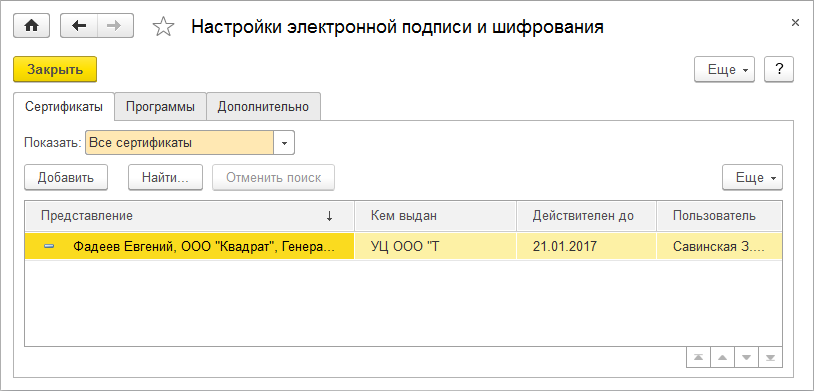Image resolution: width=814 pixels, height=391 pixels.
Task: Select the Фадеев Евгений certificate row
Action: [x=403, y=246]
